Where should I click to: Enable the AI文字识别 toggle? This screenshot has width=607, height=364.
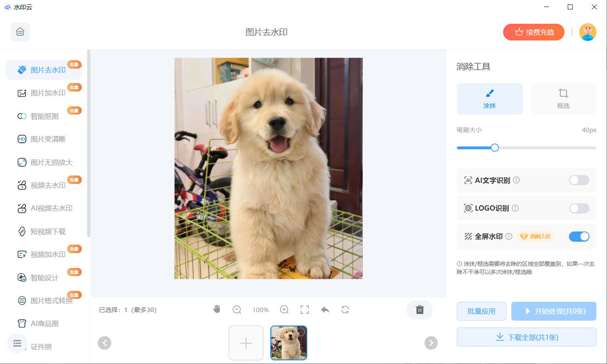579,180
